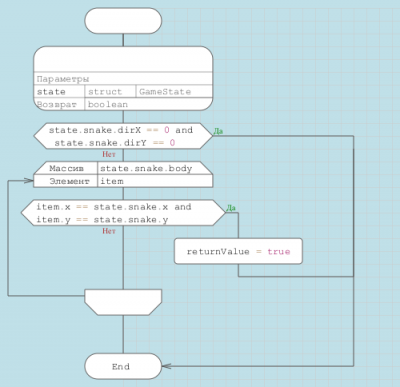The width and height of the screenshot is (400, 387).
Task: Select the item.x item.y comparison condition
Action: (x=123, y=213)
